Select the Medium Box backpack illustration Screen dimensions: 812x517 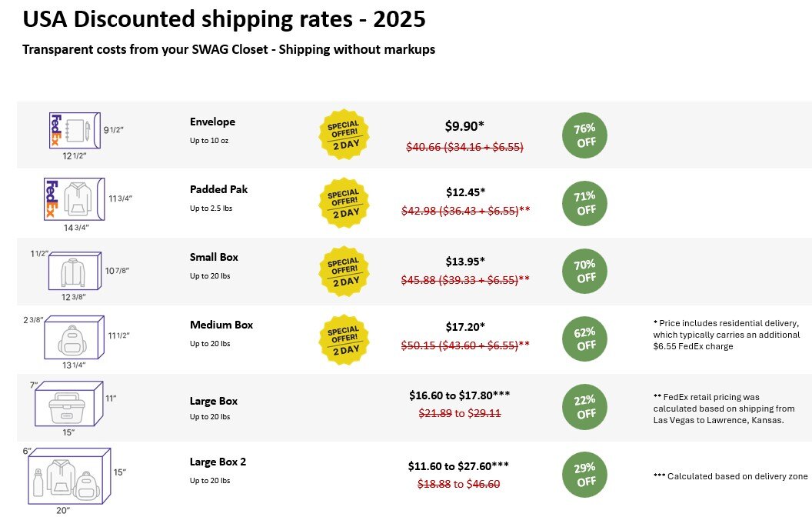pyautogui.click(x=74, y=338)
